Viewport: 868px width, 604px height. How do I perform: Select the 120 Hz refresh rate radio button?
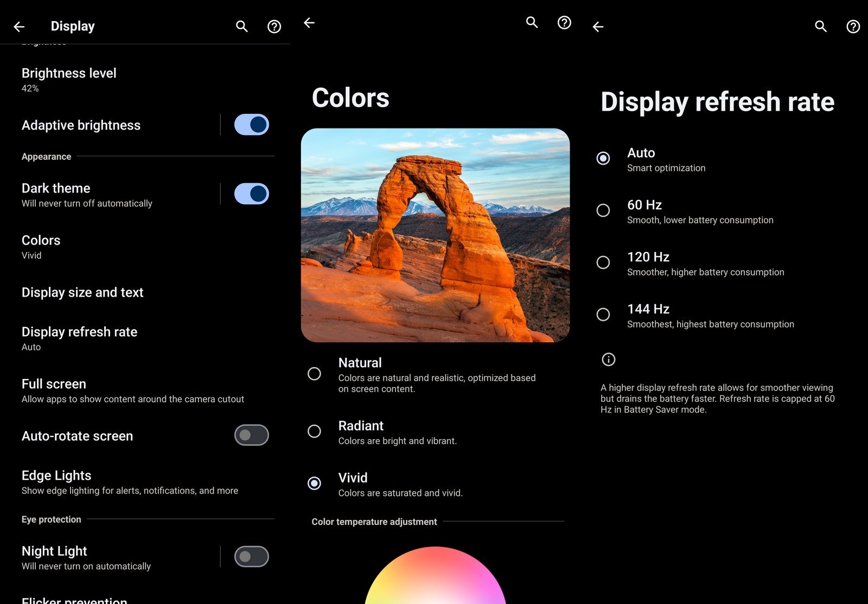tap(603, 262)
